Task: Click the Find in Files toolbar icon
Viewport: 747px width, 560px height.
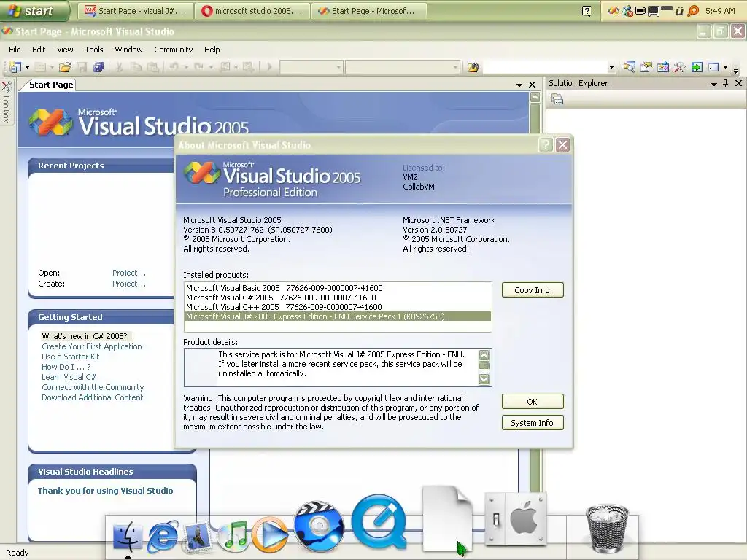Action: coord(473,67)
